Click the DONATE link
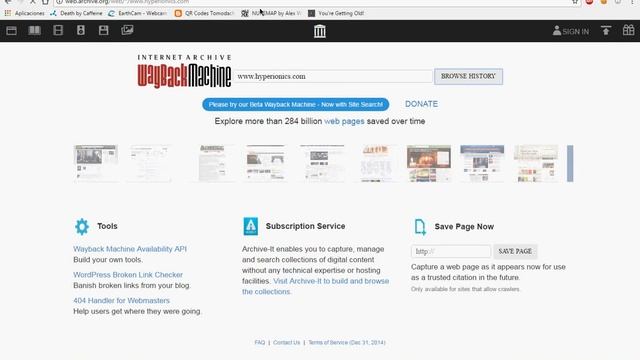640x360 pixels. (x=421, y=104)
